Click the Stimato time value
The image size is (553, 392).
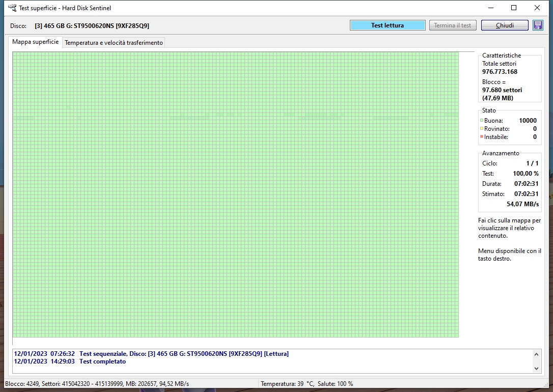(526, 194)
